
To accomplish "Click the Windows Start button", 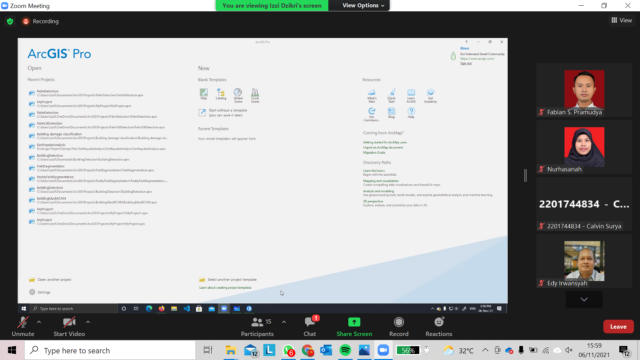I will 12,350.
